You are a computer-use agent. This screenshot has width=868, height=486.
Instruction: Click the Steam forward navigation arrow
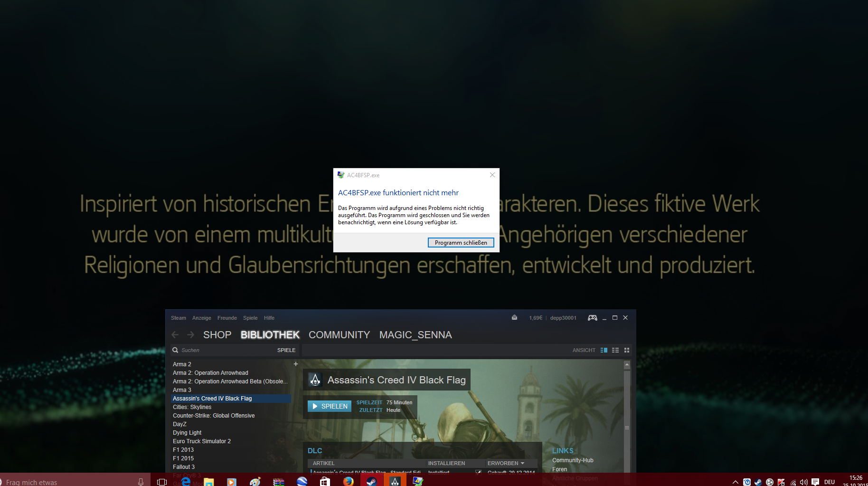190,335
